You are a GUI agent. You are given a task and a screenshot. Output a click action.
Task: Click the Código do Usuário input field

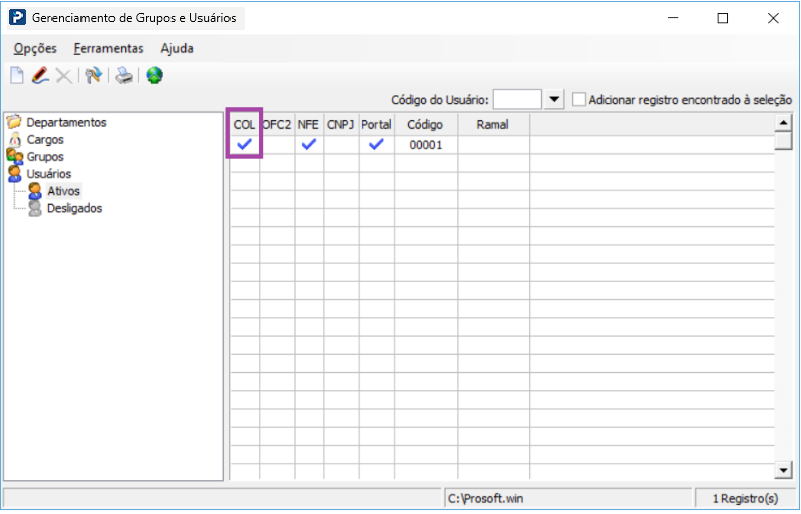tap(517, 99)
